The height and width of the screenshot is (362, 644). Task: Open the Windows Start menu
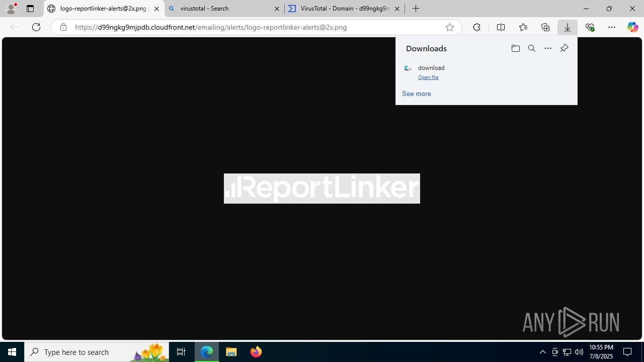pyautogui.click(x=12, y=352)
